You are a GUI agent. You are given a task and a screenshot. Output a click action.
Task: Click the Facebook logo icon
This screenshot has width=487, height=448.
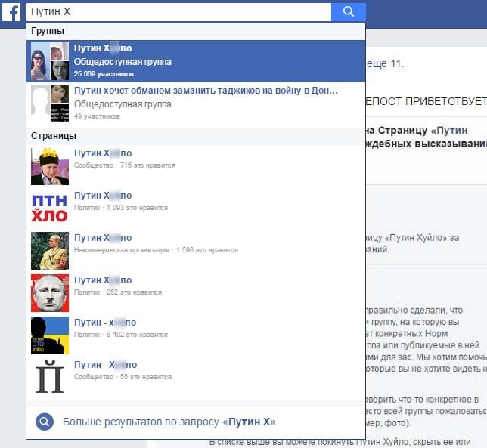(x=11, y=12)
